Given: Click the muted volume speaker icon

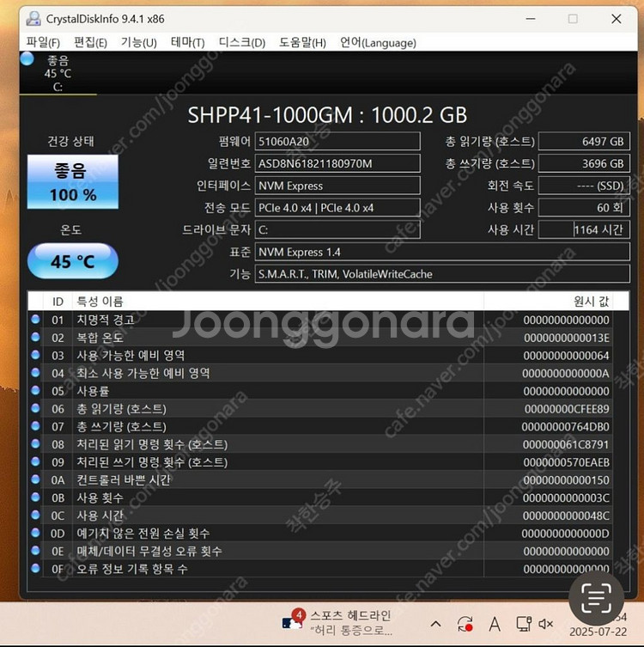Looking at the screenshot, I should (x=546, y=624).
